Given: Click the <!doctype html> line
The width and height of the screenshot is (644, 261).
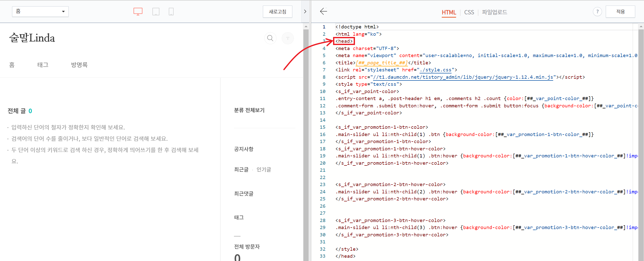Looking at the screenshot, I should [x=357, y=27].
